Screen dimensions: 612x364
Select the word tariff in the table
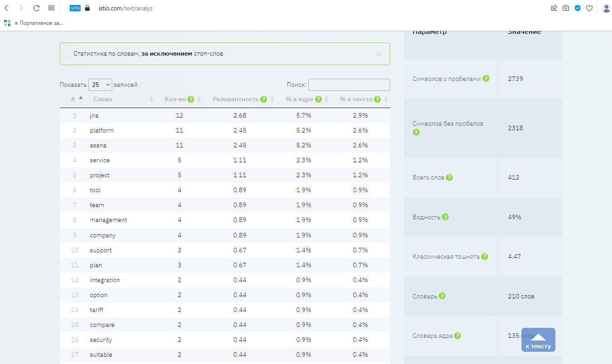(x=96, y=310)
